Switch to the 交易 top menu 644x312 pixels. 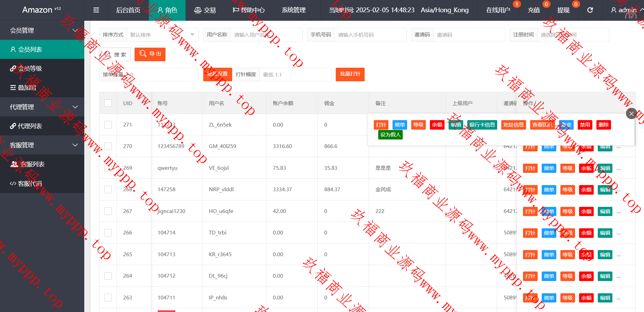click(205, 10)
